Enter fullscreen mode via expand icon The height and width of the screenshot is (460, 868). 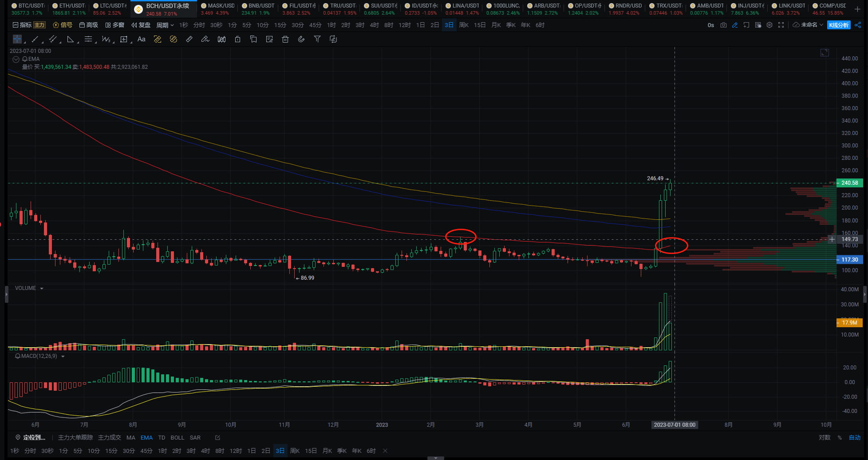click(x=781, y=25)
